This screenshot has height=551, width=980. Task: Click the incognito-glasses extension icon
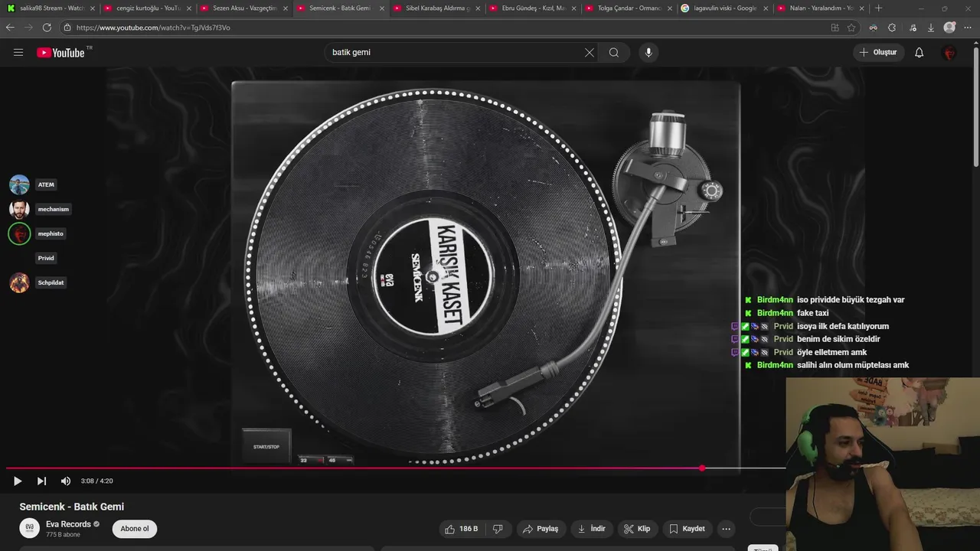[873, 28]
